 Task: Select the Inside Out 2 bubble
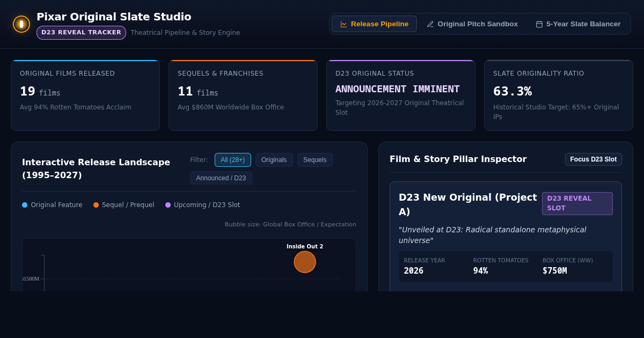[305, 262]
